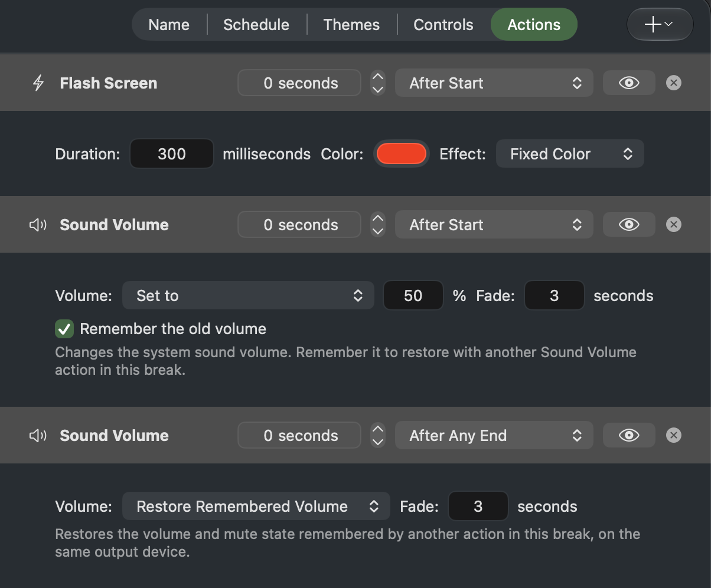Click the 'Effect:' label
This screenshot has height=588, width=711.
click(x=462, y=154)
